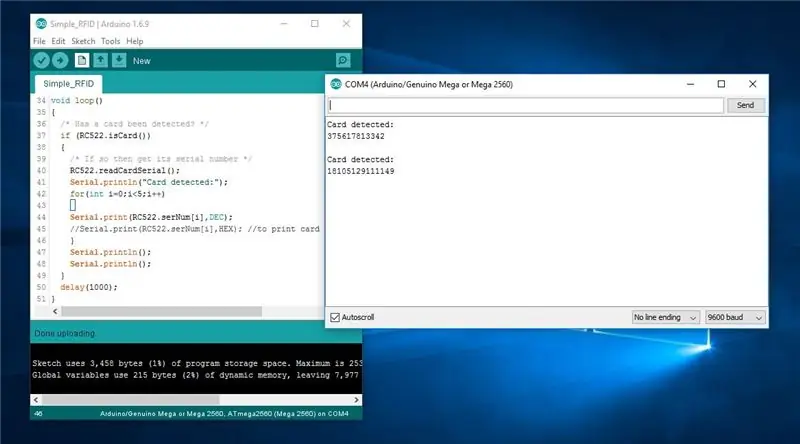800x444 pixels.
Task: Click the Done uploading status message
Action: [x=65, y=333]
